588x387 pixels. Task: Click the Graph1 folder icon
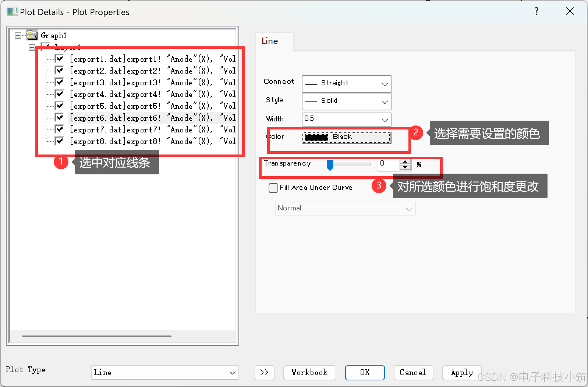[32, 35]
